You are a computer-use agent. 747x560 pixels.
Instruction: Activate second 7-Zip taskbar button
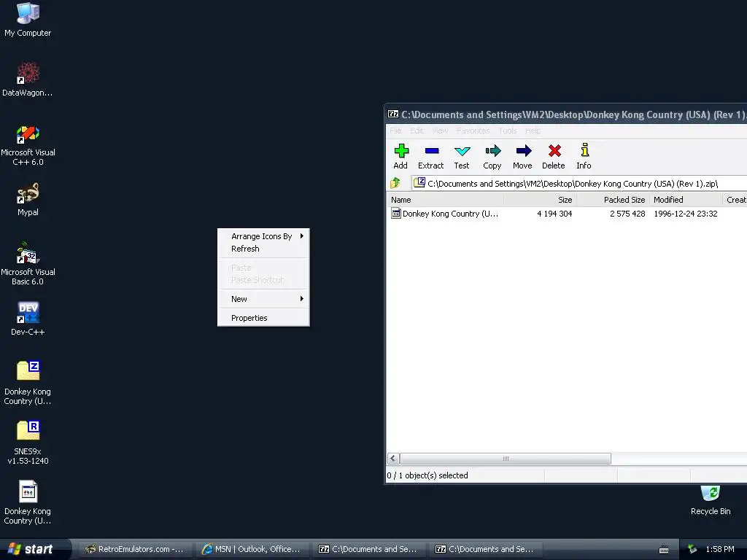click(484, 549)
